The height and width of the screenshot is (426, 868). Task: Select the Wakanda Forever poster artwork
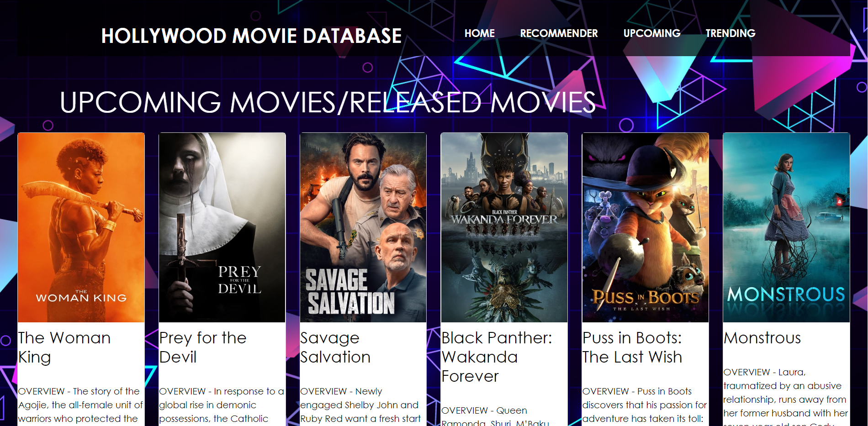504,227
